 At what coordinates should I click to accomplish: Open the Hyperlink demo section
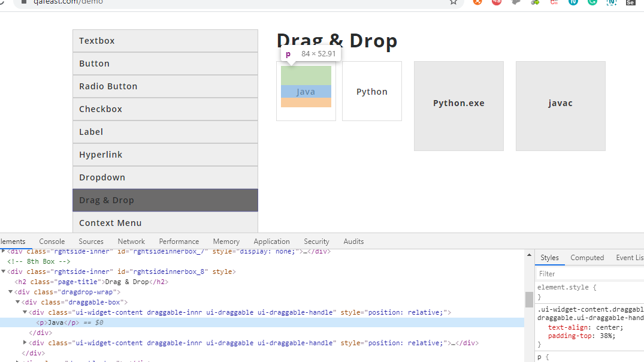tap(165, 155)
